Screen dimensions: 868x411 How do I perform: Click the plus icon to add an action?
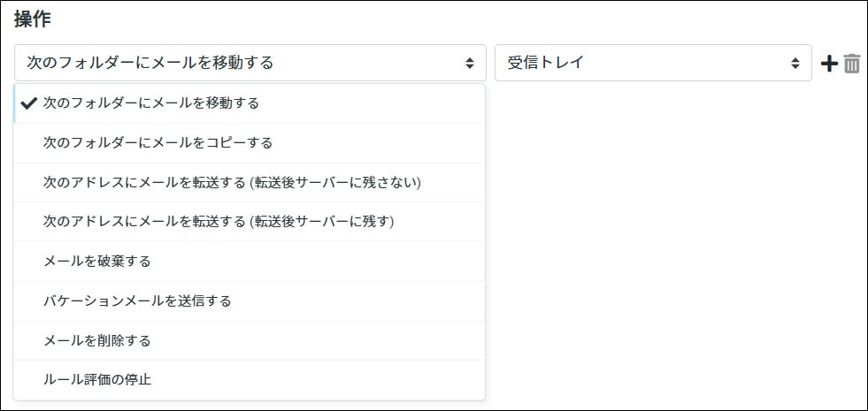point(829,64)
